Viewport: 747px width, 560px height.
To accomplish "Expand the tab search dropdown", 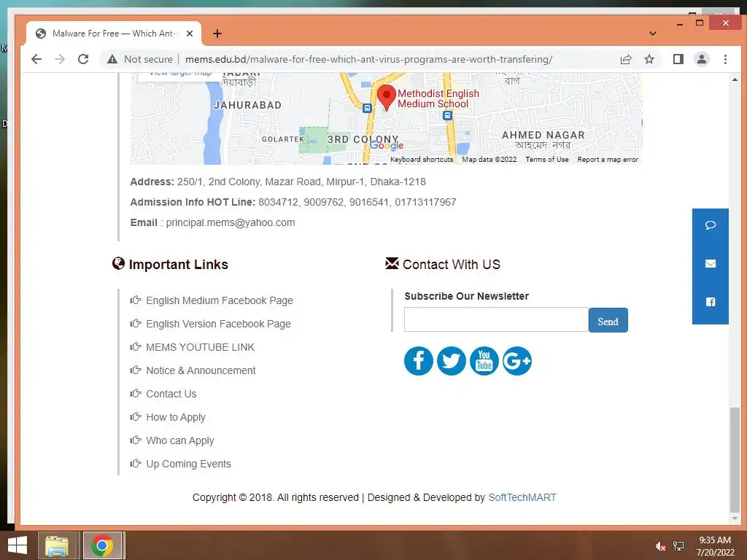I will click(x=653, y=34).
